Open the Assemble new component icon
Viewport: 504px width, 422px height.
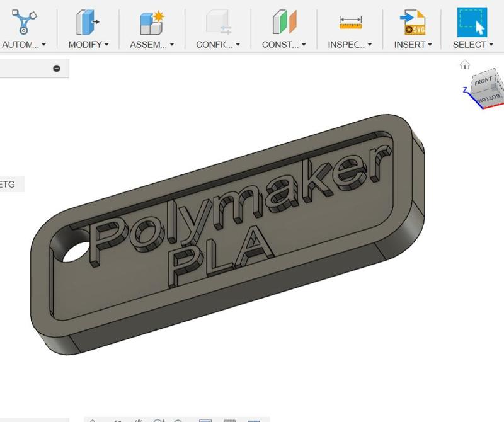pyautogui.click(x=152, y=22)
